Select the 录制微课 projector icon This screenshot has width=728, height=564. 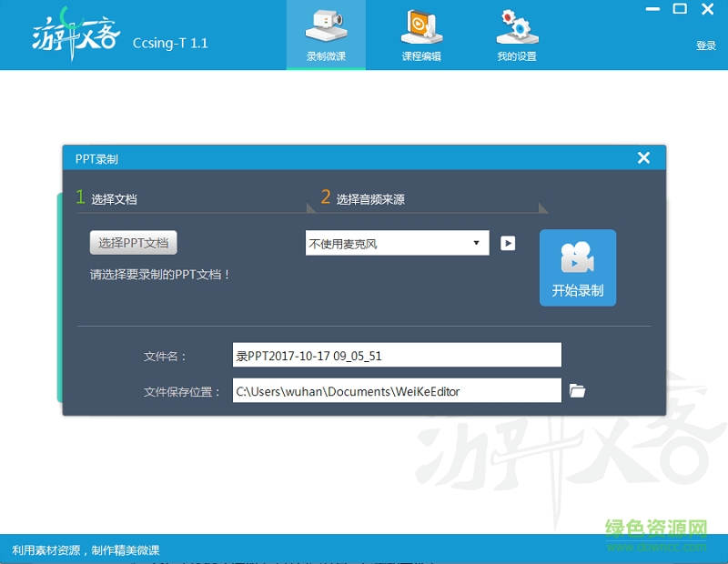click(326, 27)
